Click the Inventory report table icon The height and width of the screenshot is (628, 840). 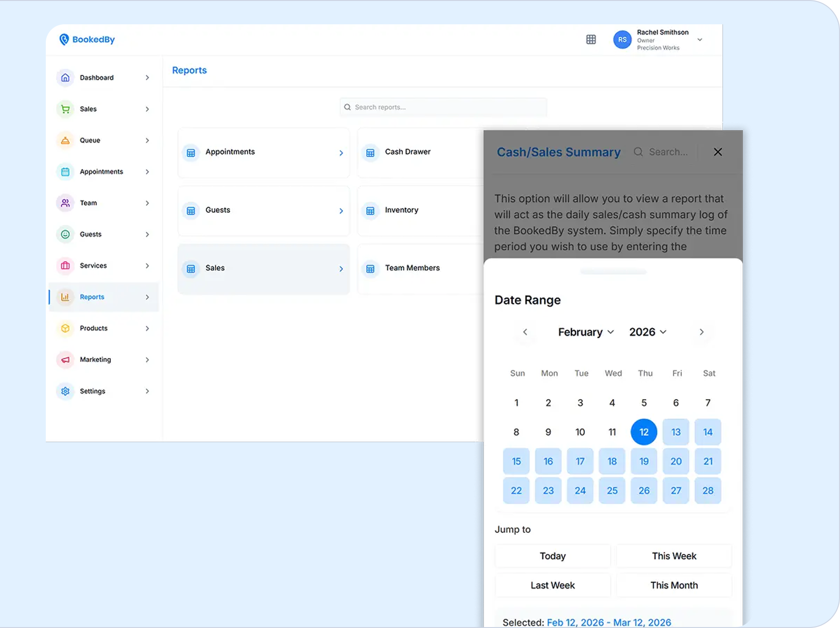tap(370, 211)
